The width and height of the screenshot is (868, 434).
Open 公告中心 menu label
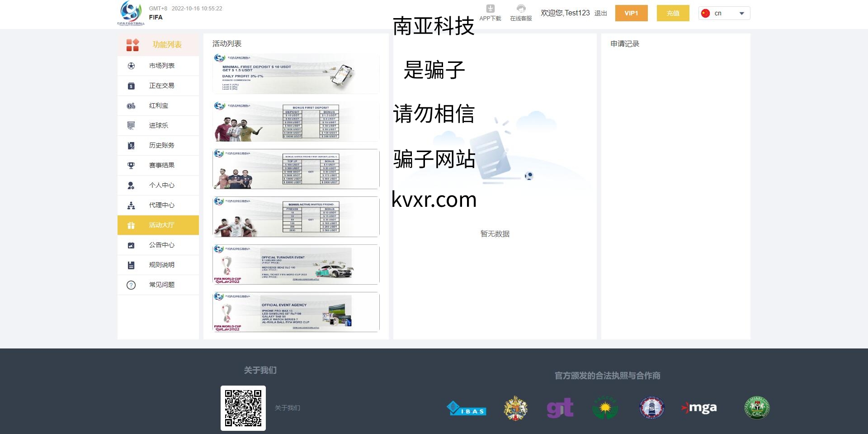(x=162, y=245)
